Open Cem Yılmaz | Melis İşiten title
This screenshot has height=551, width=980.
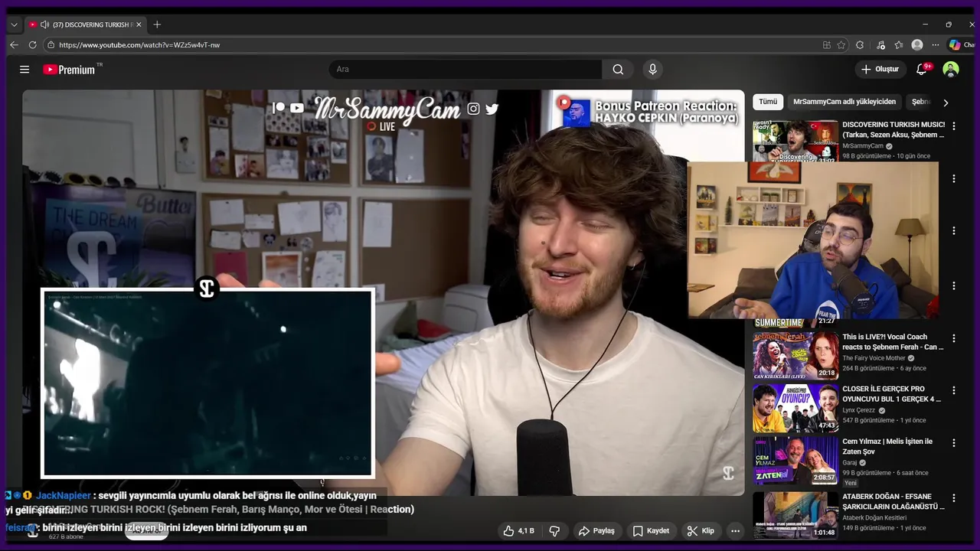pos(887,447)
